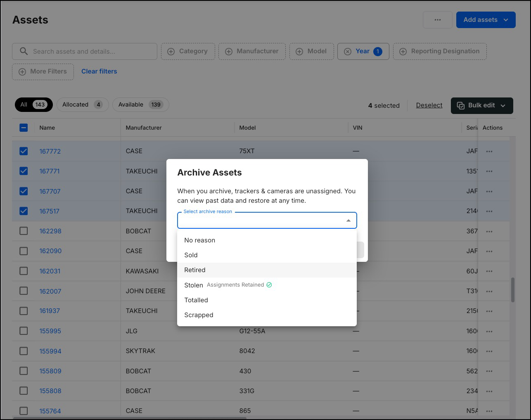Open the Reporting Designation filter
The image size is (531, 420).
point(440,51)
